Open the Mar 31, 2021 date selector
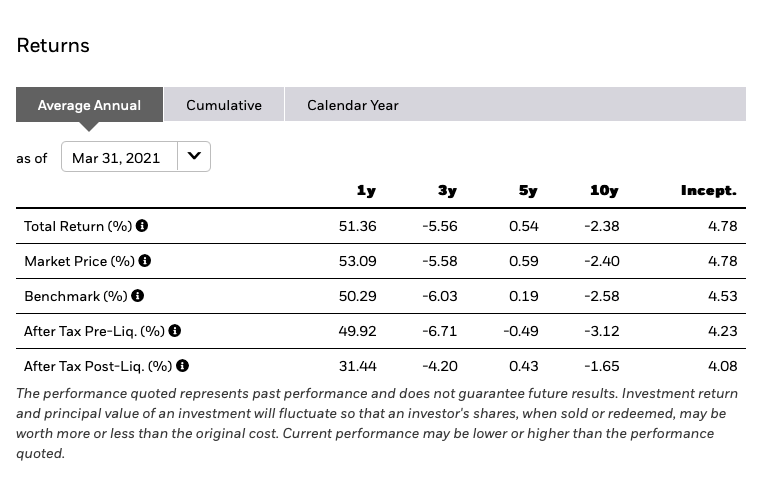The image size is (775, 486). point(136,156)
